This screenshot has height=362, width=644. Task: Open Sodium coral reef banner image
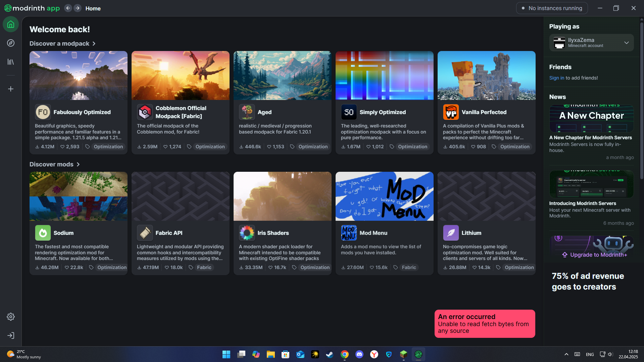click(x=79, y=196)
